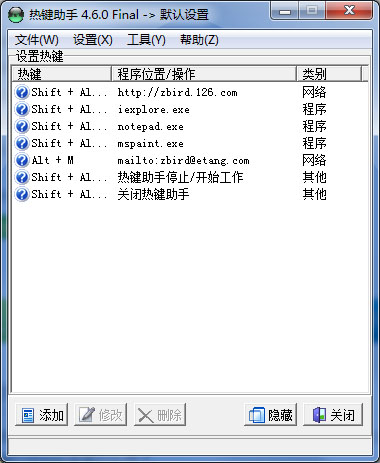Click 程序 category in the mspaint.exe row

[x=314, y=143]
